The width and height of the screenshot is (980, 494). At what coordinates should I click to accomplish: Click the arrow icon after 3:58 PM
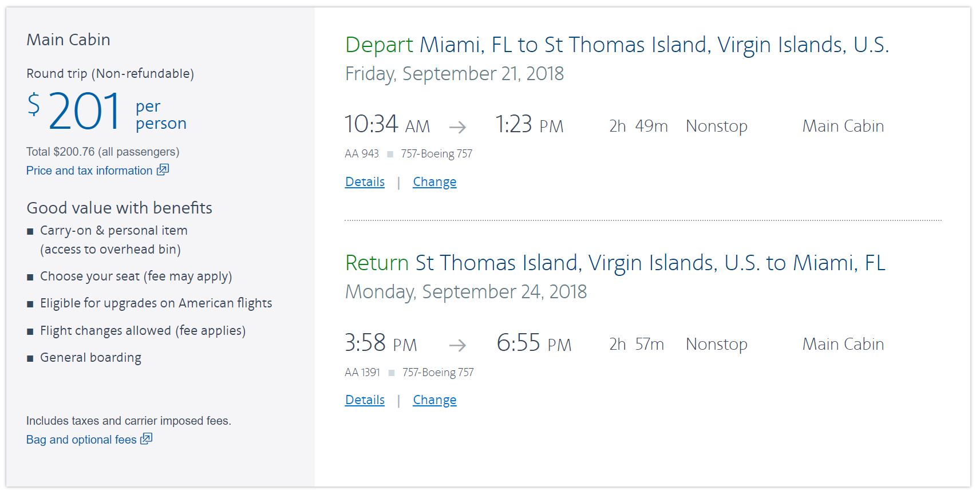(x=457, y=345)
